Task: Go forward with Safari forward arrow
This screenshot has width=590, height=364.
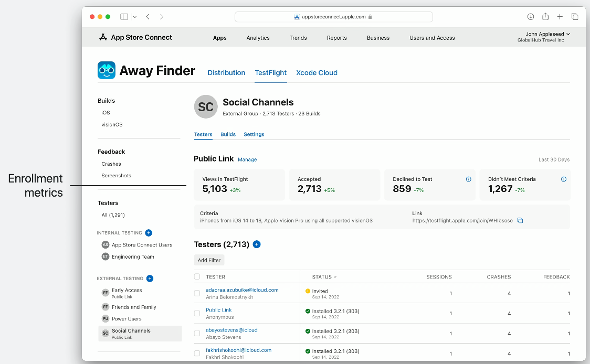Action: tap(162, 17)
